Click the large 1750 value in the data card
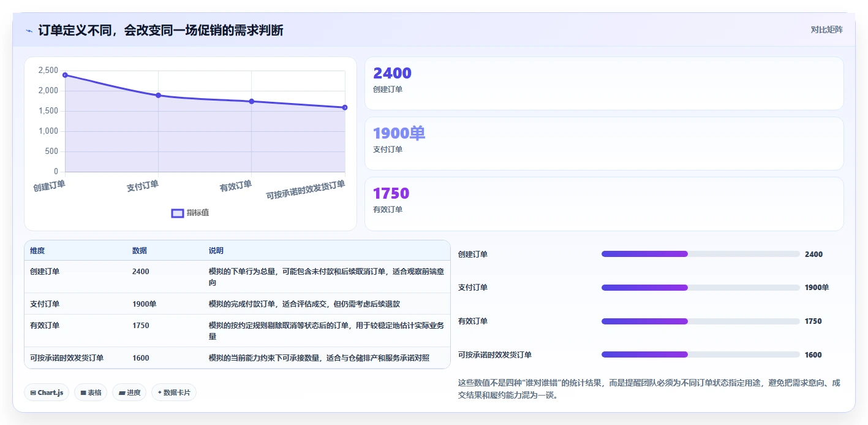Viewport: 868px width, 425px height. point(391,194)
